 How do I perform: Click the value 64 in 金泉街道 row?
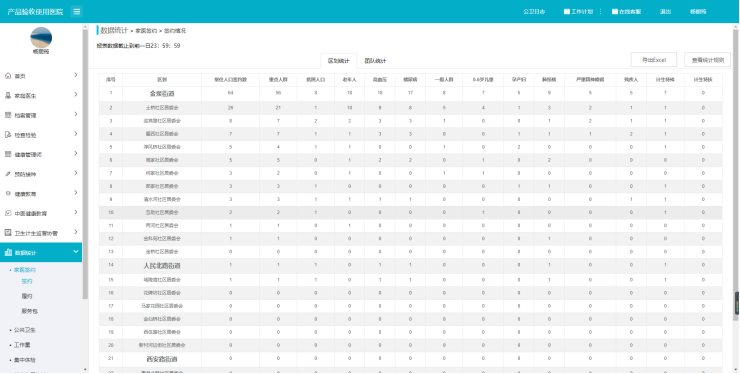point(230,94)
